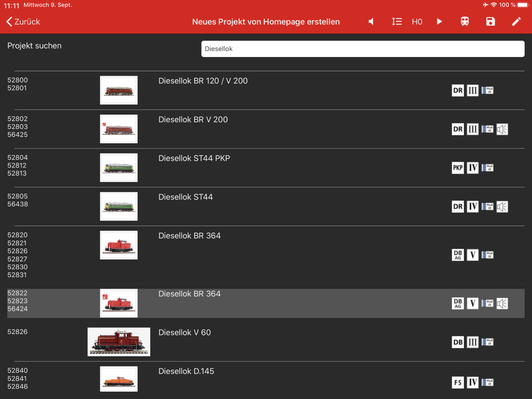
Task: Select article number 56438
Action: point(18,204)
